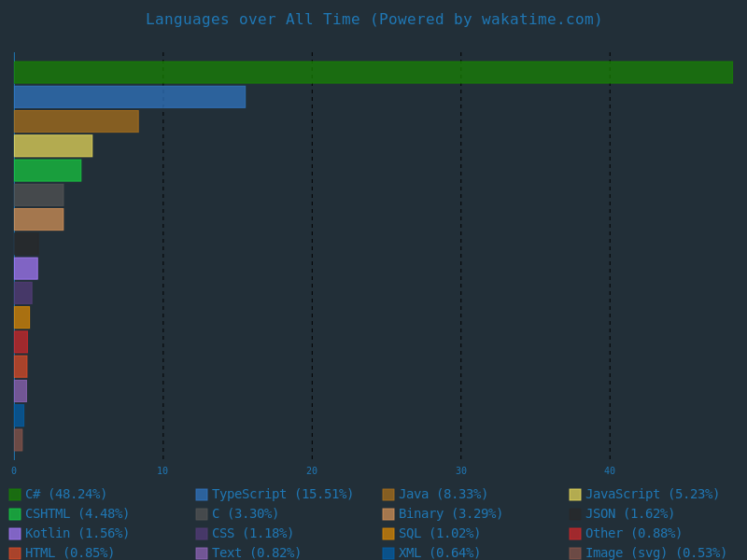Click the x-axis tick label 20
The height and width of the screenshot is (560, 747).
coord(312,471)
